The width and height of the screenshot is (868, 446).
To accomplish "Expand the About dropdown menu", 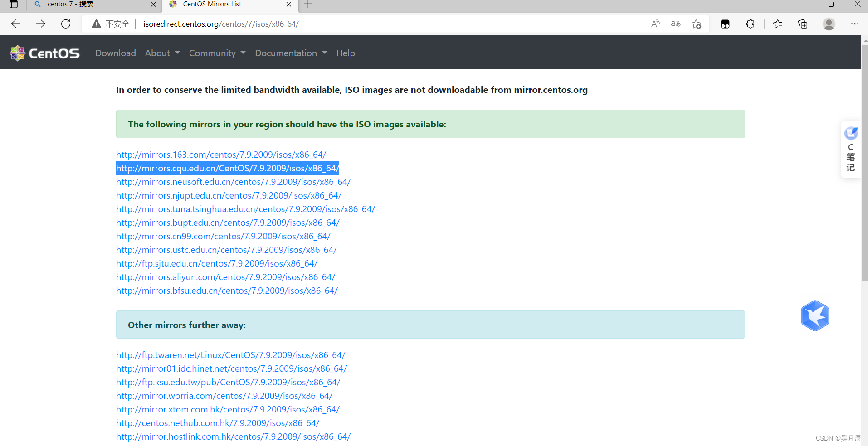I will pyautogui.click(x=162, y=53).
